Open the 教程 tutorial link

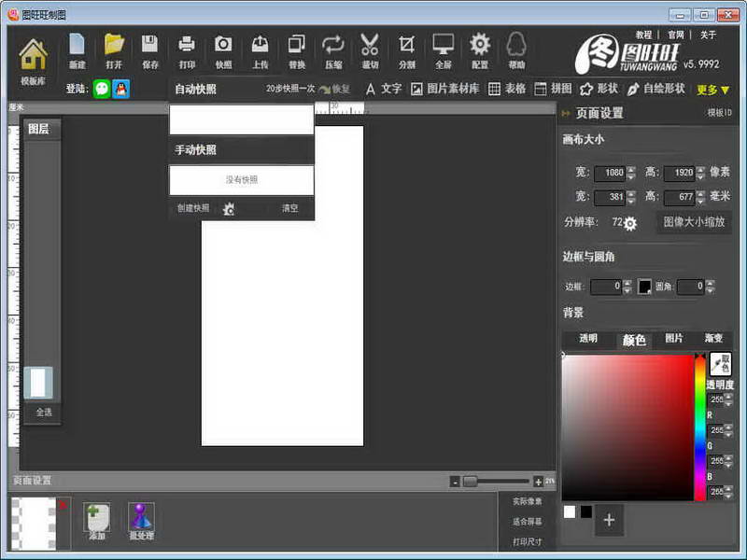[643, 35]
